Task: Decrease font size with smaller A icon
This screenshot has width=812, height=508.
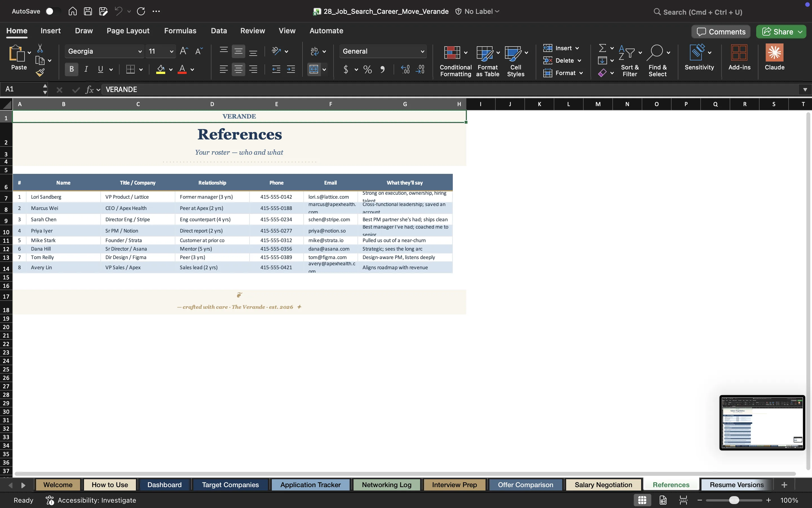Action: click(199, 51)
